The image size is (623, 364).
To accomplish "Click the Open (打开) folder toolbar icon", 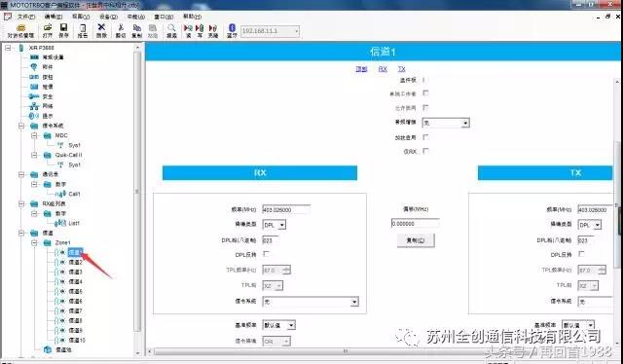I will (x=48, y=28).
